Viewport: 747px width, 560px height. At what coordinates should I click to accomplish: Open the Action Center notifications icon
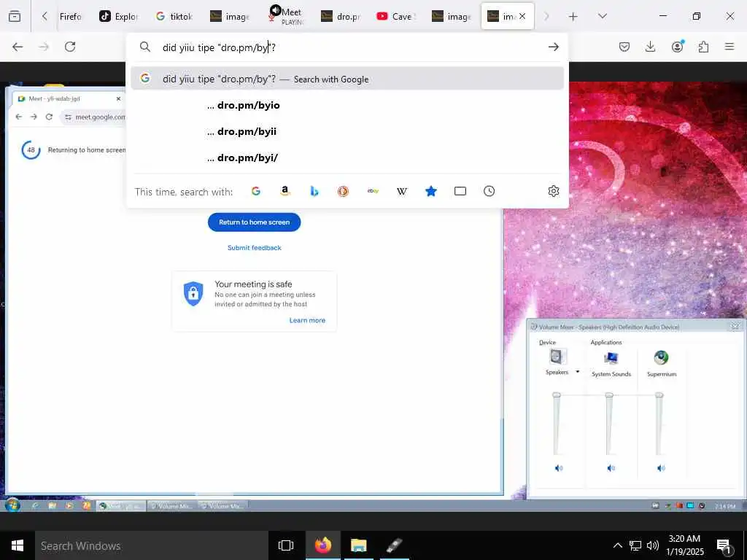[724, 545]
